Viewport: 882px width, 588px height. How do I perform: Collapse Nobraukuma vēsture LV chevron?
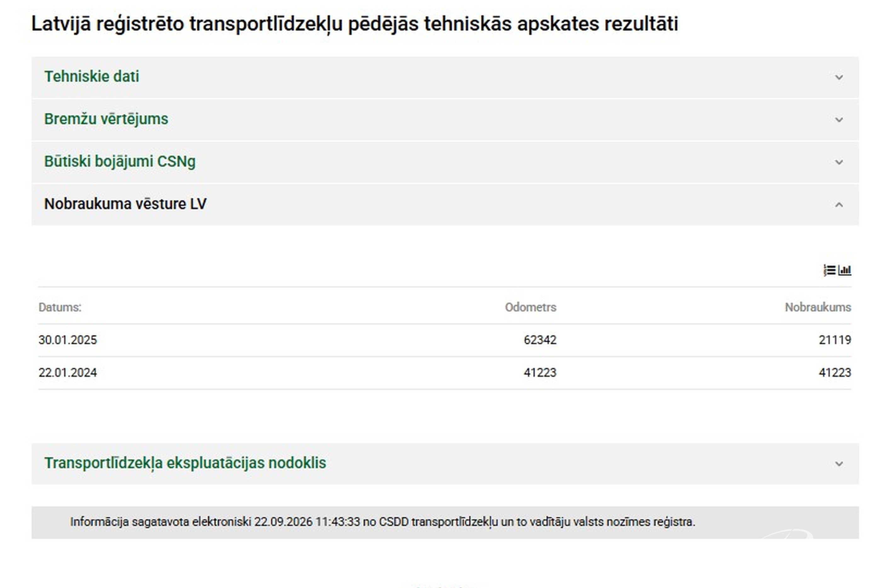coord(839,204)
